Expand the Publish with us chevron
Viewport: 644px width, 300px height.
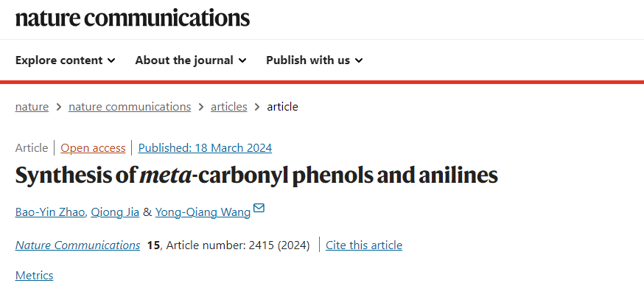[359, 60]
